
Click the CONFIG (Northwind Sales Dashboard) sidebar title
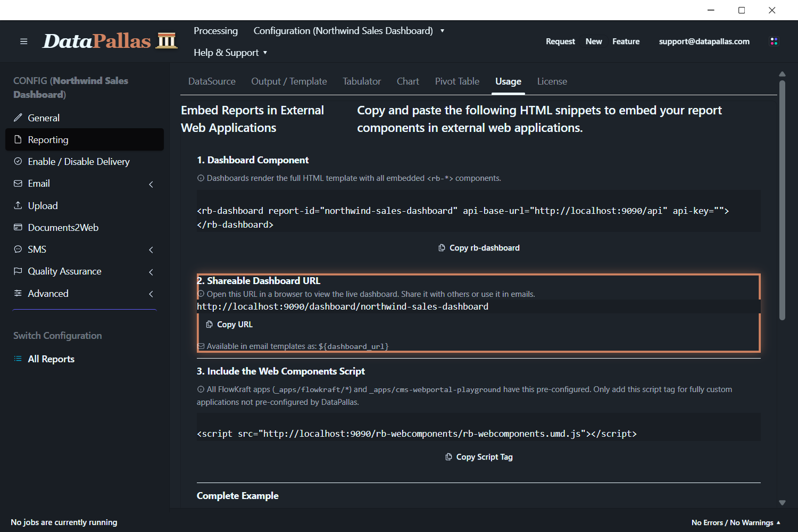71,87
